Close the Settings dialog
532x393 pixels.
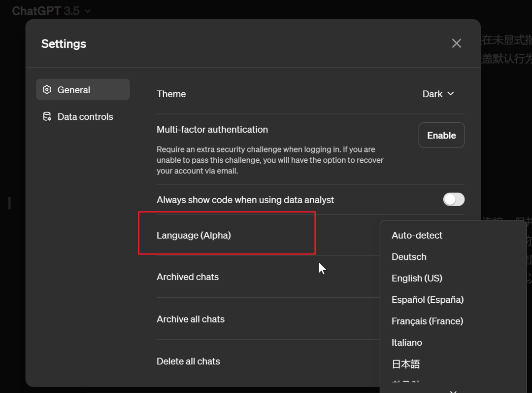456,43
